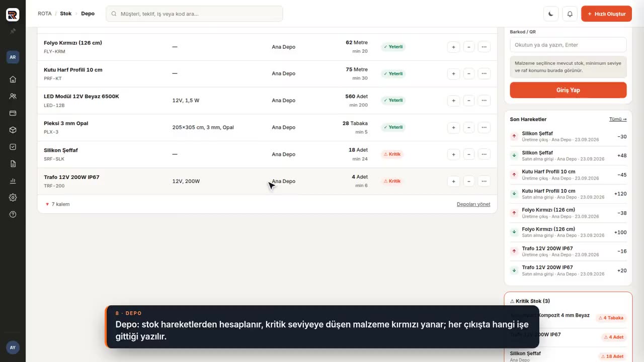Decrease Kutu Harf Profili stock with the minus
This screenshot has width=644, height=362.
468,73
